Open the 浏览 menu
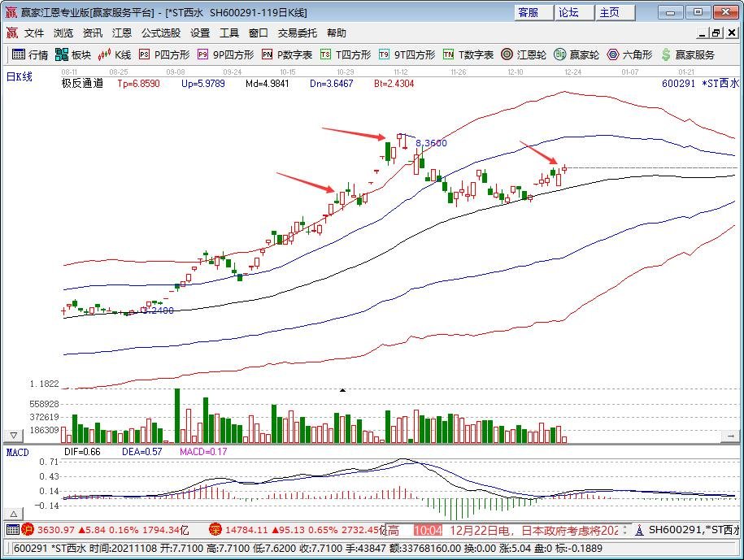Viewport: 744px width, 560px height. click(63, 33)
